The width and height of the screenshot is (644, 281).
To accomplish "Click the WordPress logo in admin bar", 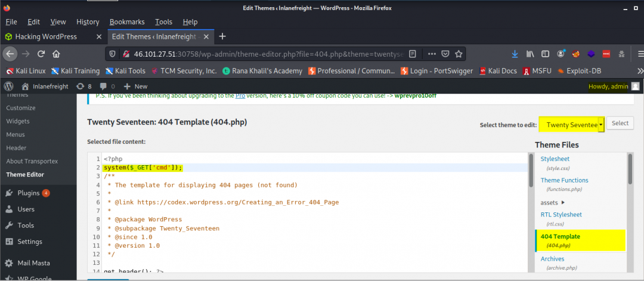I will [x=9, y=87].
